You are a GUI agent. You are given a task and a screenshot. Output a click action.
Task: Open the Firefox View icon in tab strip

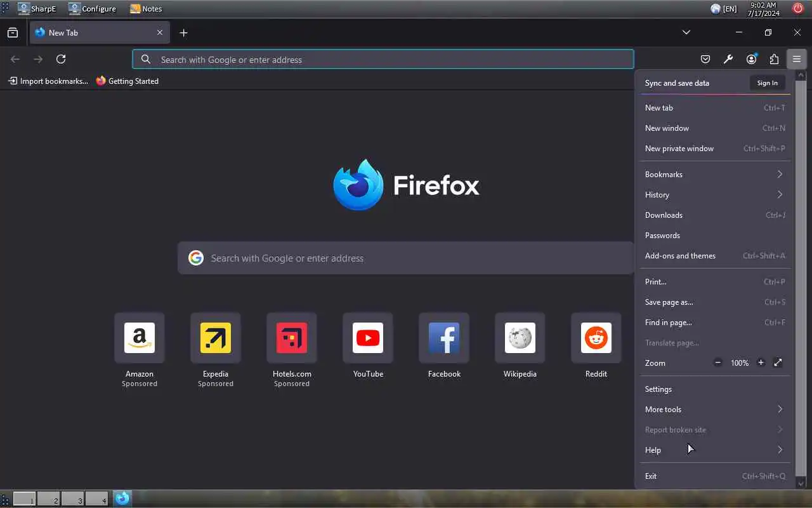pos(13,32)
